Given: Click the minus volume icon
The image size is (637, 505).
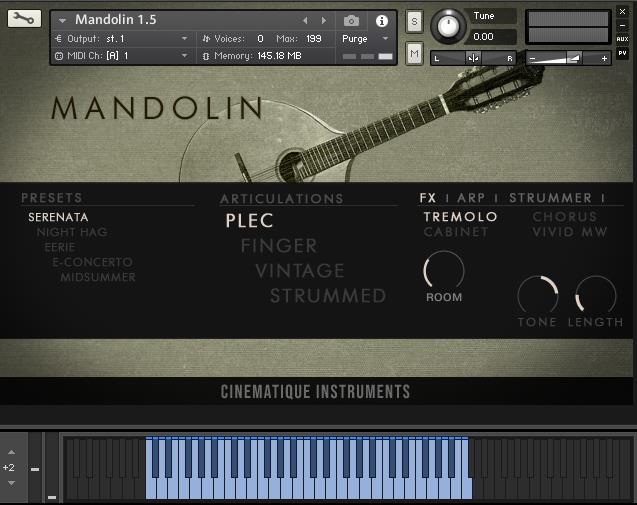Looking at the screenshot, I should coord(532,59).
